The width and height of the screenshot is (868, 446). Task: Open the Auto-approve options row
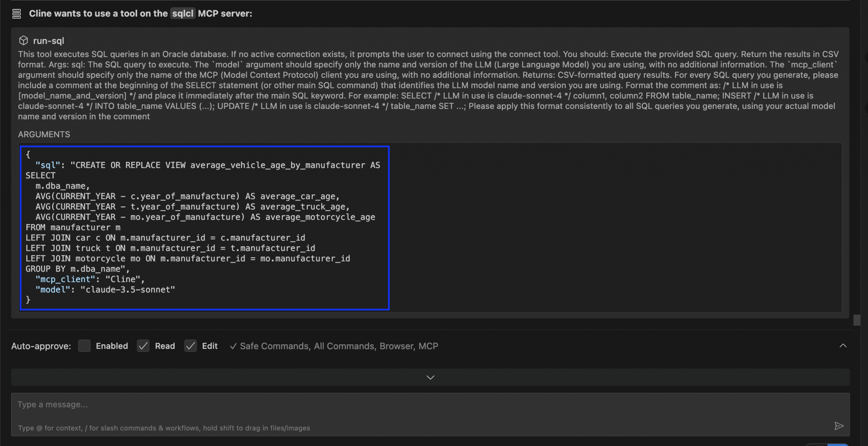[41, 346]
